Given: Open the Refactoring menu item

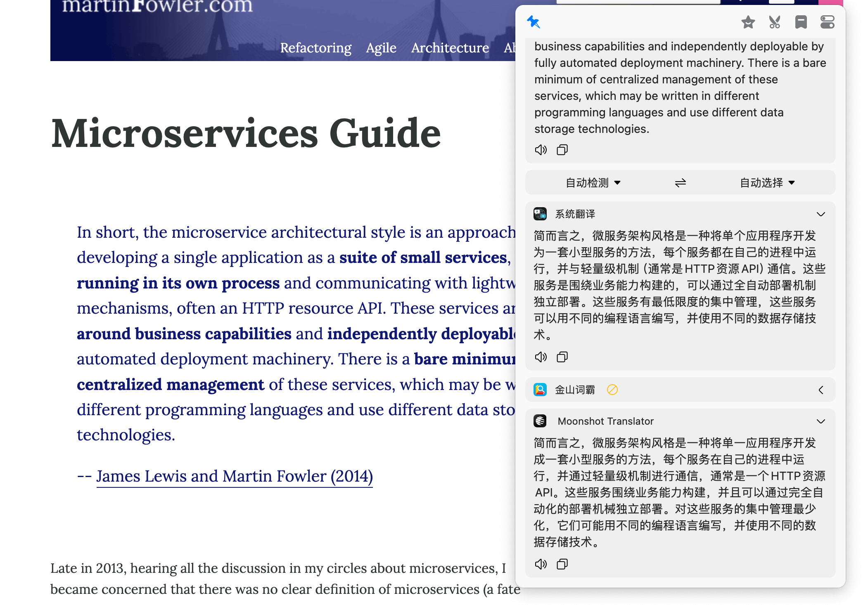Looking at the screenshot, I should (x=315, y=48).
